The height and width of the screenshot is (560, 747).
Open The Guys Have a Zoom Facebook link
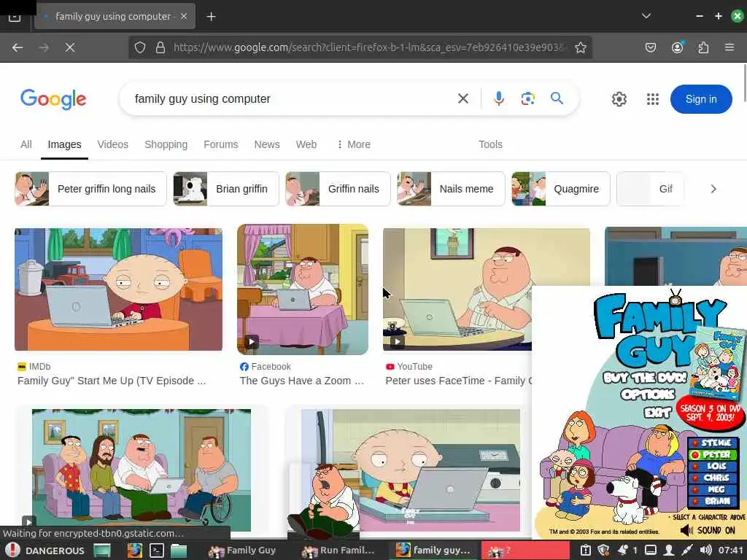(301, 381)
